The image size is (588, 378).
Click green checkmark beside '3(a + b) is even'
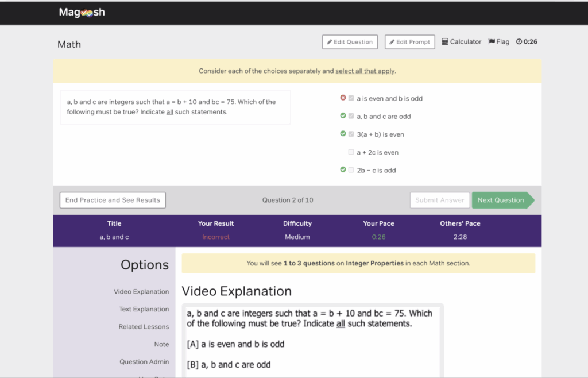(343, 134)
